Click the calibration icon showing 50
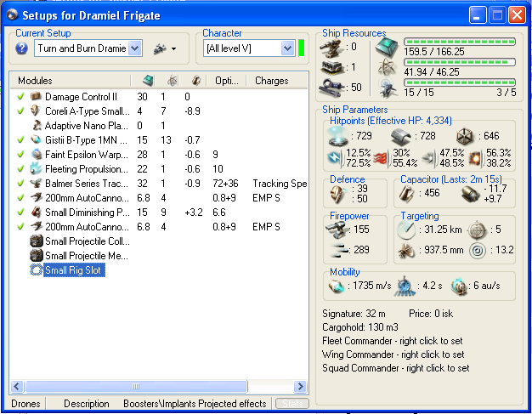Image resolution: width=532 pixels, height=414 pixels. (x=331, y=88)
